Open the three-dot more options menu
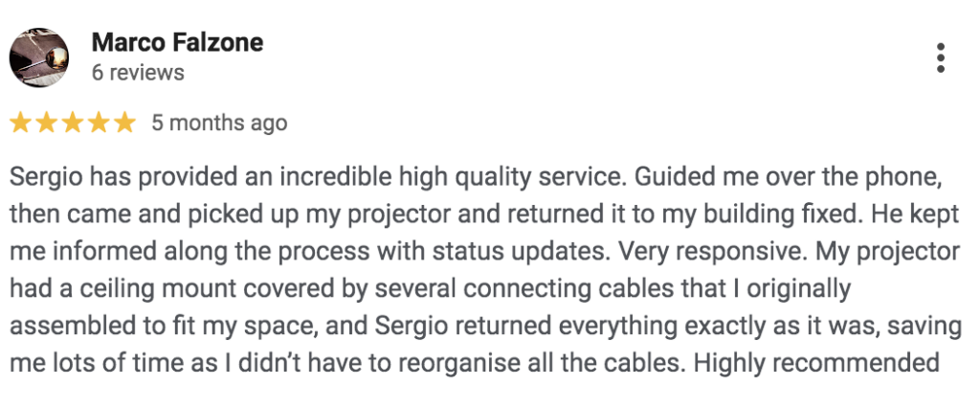Image resolution: width=980 pixels, height=408 pixels. [x=941, y=57]
